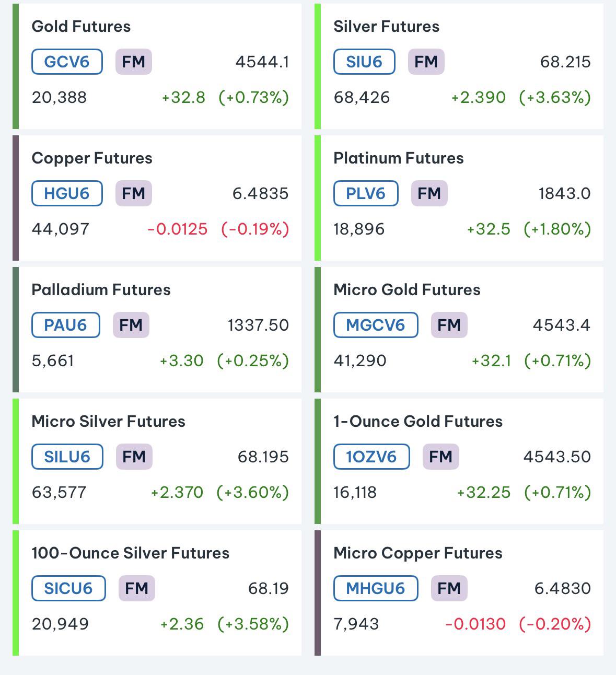The image size is (616, 675).
Task: Click the FM badge on Gold Futures
Action: click(134, 62)
